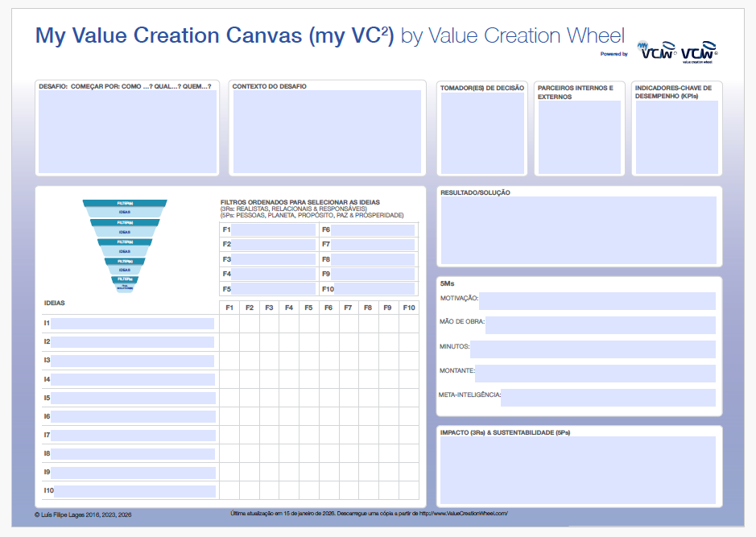The width and height of the screenshot is (756, 537).
Task: Click the I4 idea input field
Action: [133, 379]
